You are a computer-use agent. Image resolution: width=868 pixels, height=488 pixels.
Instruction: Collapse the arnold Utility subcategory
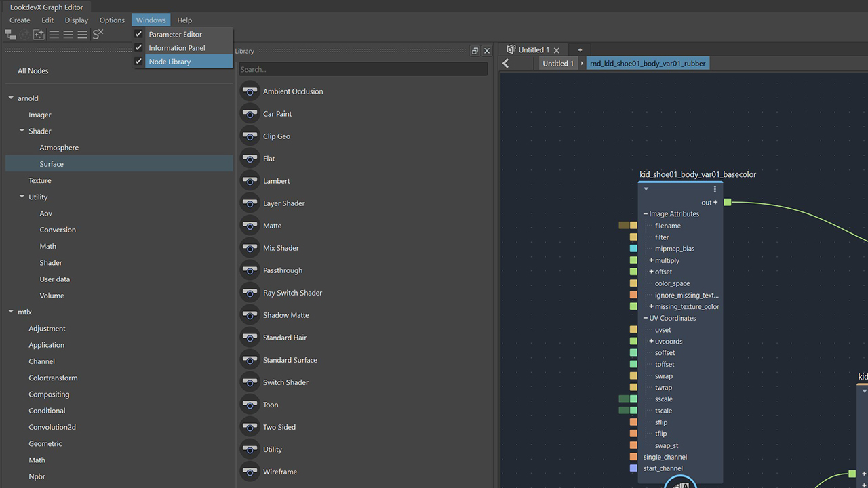click(22, 197)
